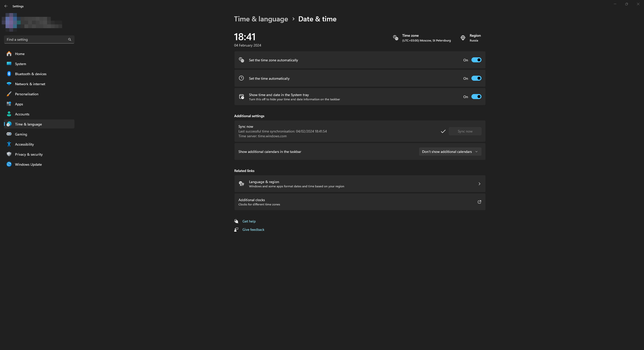The width and height of the screenshot is (644, 350).
Task: Click the Sync now button
Action: [465, 131]
